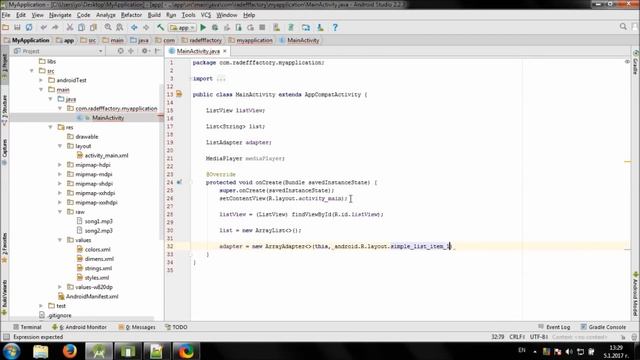Expand the androidTest folder

41,80
